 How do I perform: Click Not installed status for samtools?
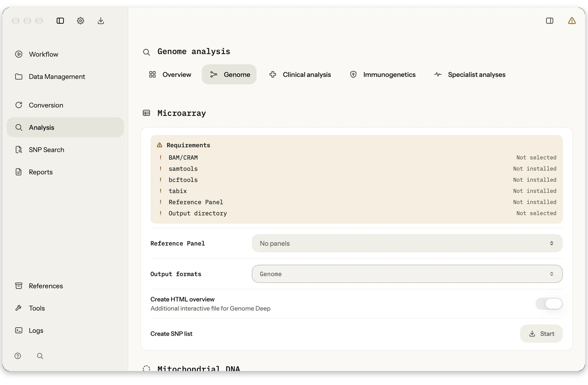(535, 169)
